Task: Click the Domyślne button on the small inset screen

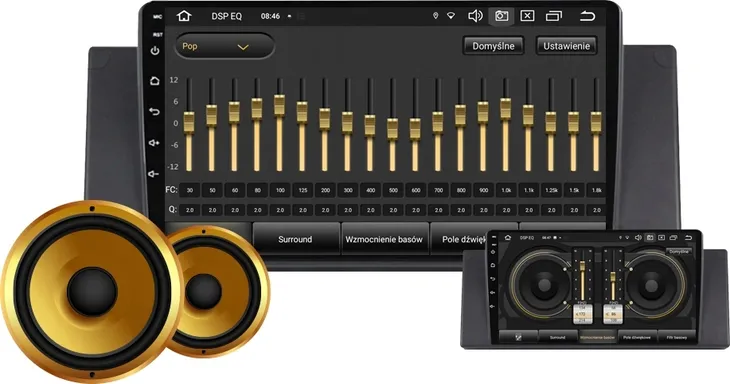Action: [679, 251]
